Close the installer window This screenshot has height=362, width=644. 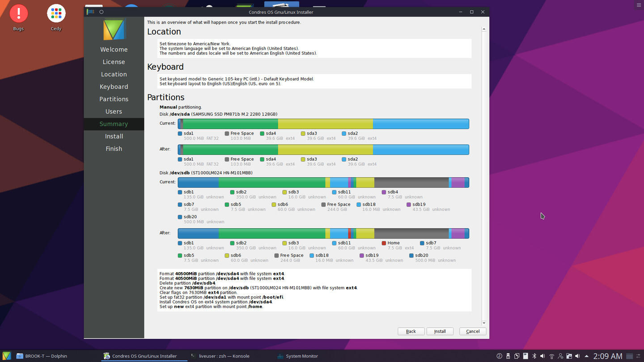coord(483,12)
